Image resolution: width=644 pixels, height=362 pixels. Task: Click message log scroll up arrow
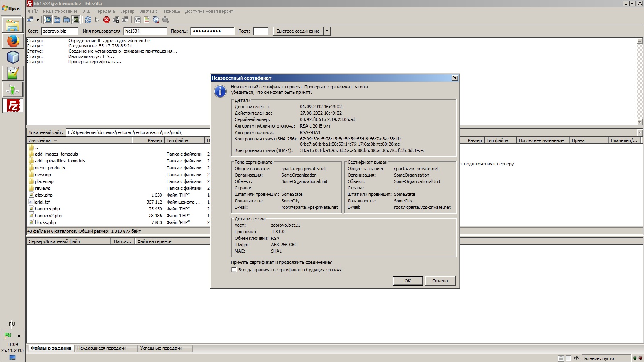click(x=640, y=41)
